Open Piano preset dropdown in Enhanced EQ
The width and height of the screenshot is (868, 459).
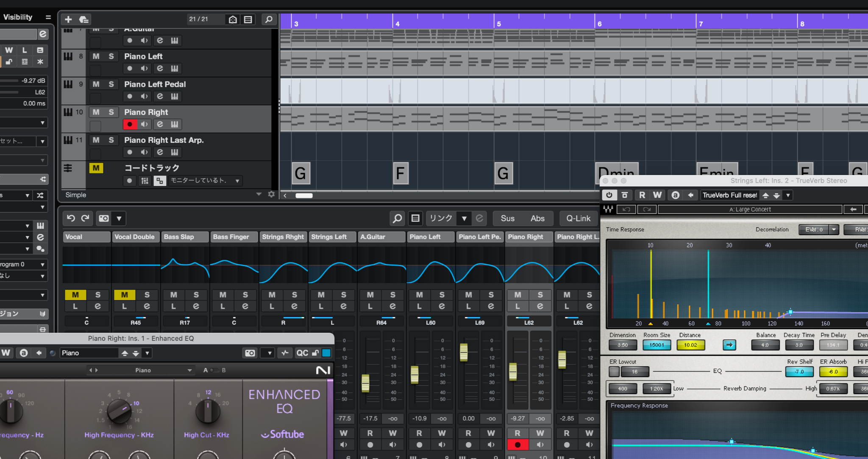[x=147, y=353]
